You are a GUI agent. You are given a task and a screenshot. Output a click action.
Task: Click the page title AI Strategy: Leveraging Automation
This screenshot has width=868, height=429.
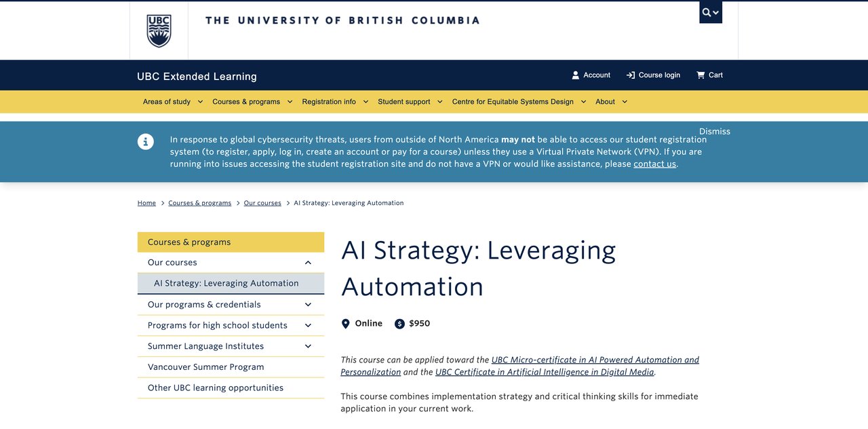pos(479,268)
